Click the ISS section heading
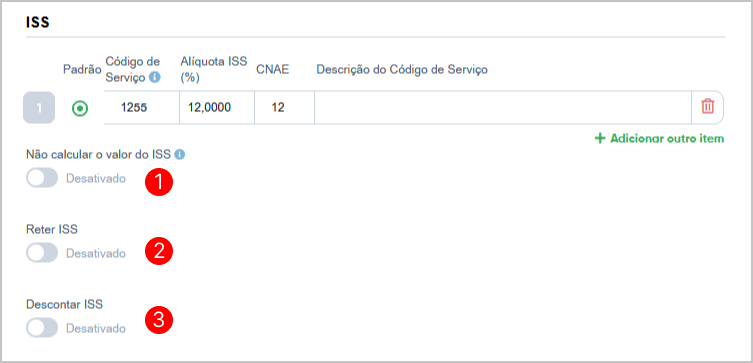753x363 pixels. (38, 22)
